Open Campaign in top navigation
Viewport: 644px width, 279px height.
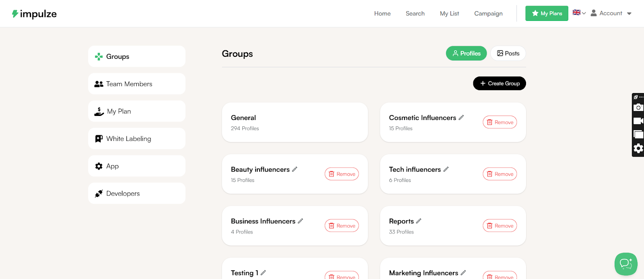488,13
